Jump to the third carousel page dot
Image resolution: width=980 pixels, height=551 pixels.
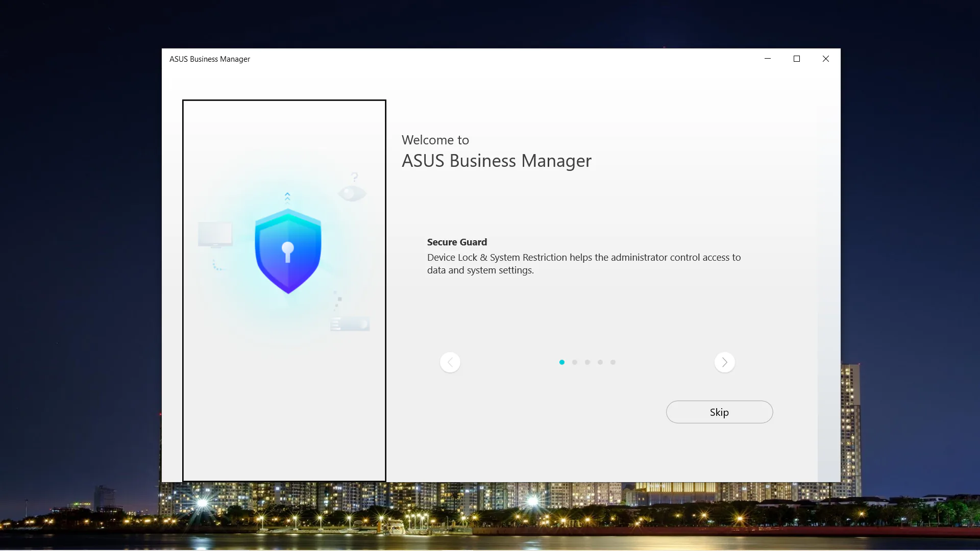point(587,362)
